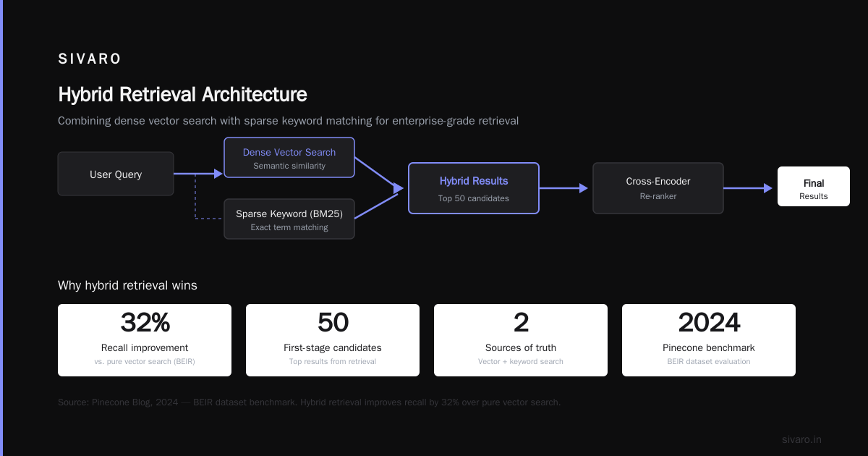Click the 2 Sources of truth card

(x=521, y=340)
